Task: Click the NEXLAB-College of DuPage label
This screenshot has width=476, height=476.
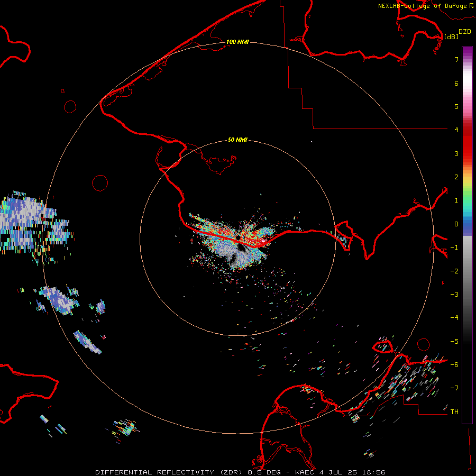Action: pos(425,6)
